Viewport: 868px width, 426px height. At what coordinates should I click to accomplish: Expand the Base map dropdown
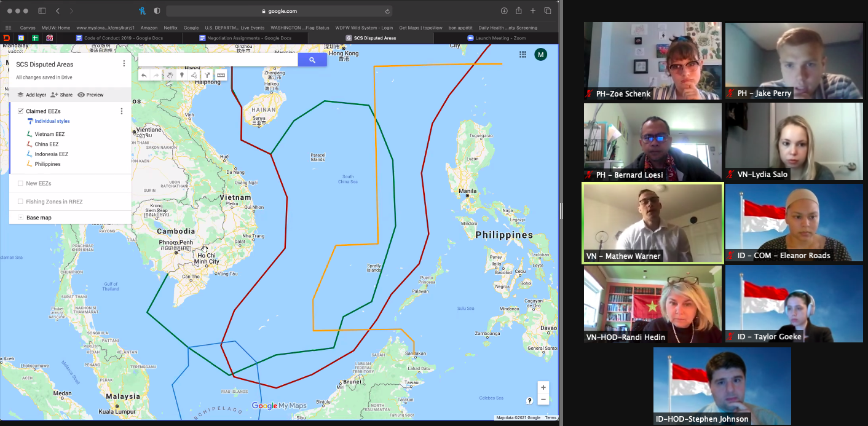click(x=21, y=218)
